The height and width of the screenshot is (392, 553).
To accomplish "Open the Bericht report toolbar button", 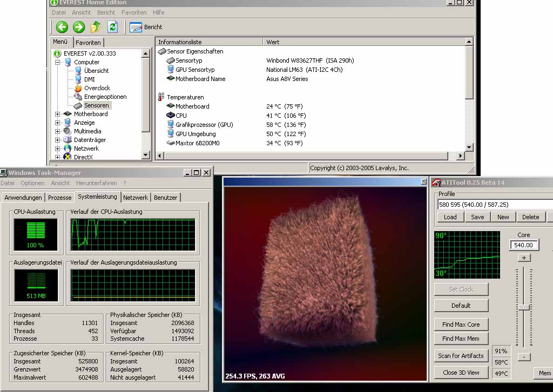I will (x=146, y=27).
